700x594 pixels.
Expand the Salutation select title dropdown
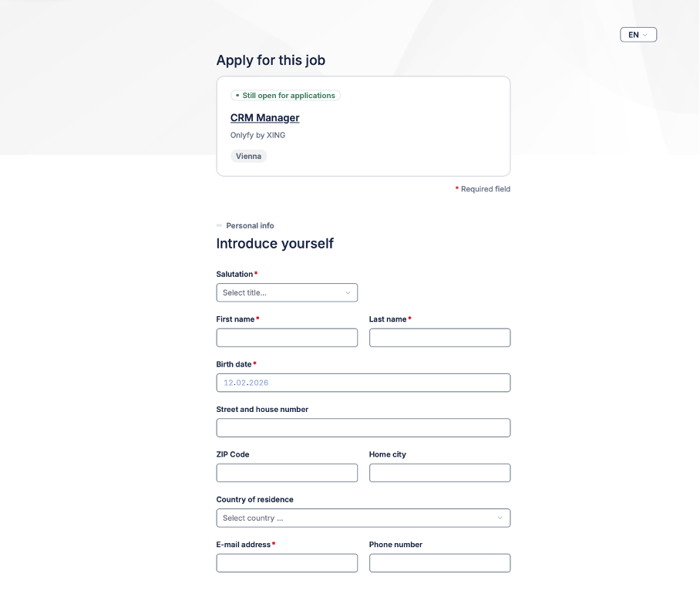point(287,292)
